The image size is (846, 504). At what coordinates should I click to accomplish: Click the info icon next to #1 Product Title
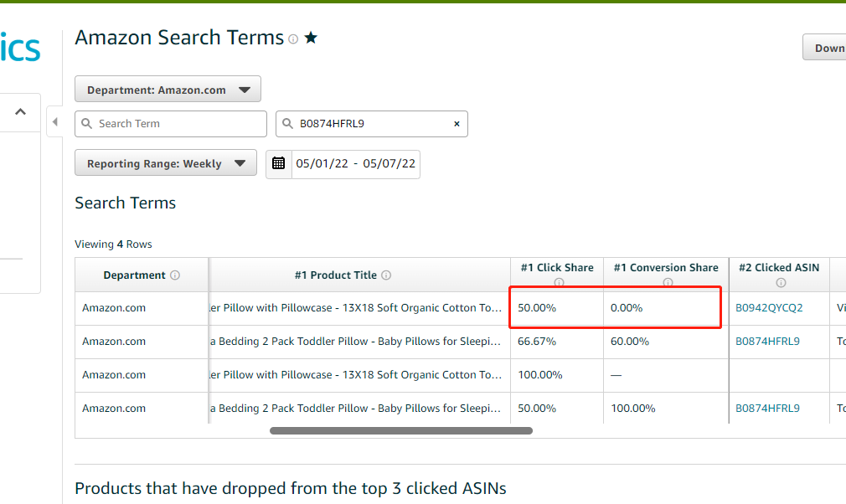386,275
